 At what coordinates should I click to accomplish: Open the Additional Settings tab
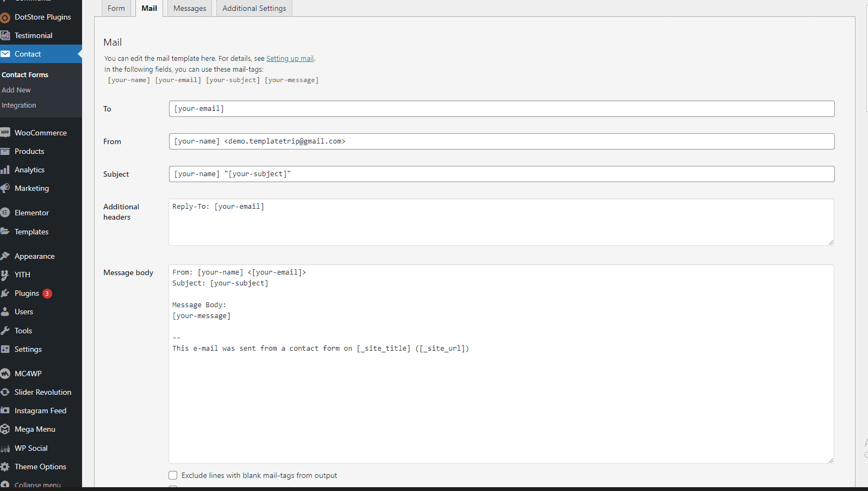[254, 8]
